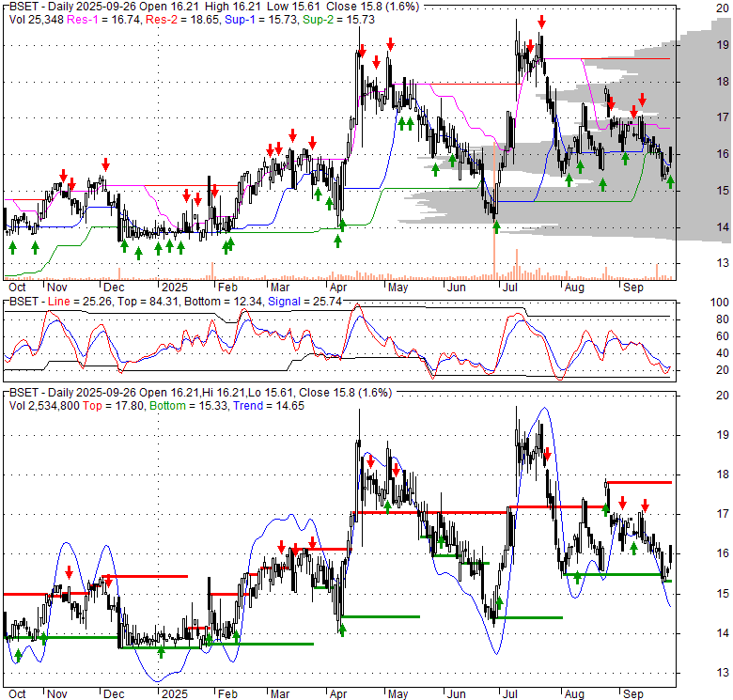Viewport: 733px width, 700px height.
Task: Click the 'Trend = 14.65' blue label
Action: coord(269,406)
